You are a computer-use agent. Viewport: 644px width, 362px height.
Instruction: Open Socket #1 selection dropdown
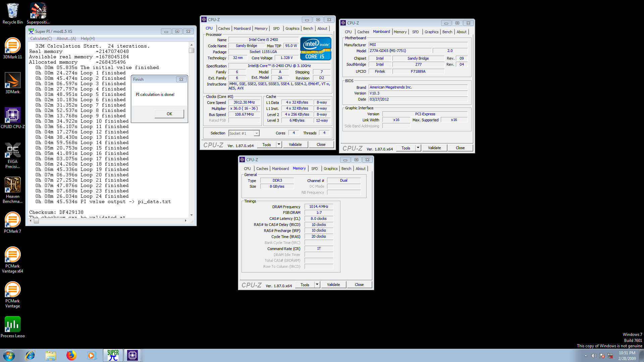pos(244,133)
